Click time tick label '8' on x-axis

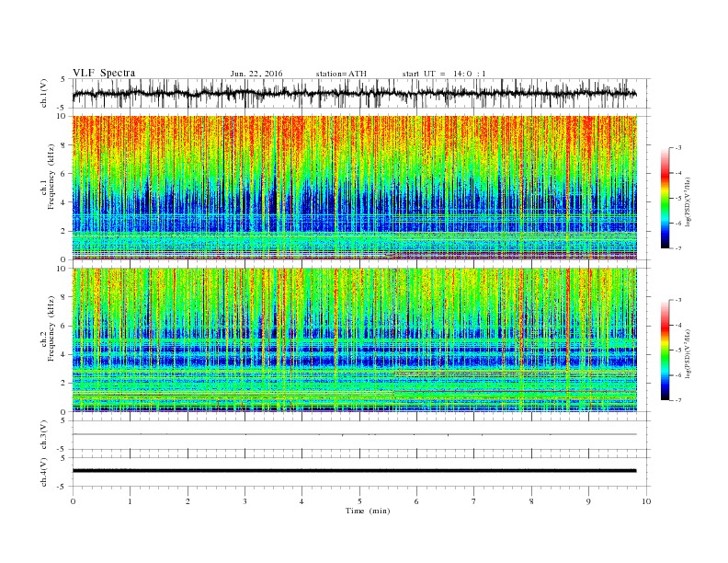[x=531, y=501]
